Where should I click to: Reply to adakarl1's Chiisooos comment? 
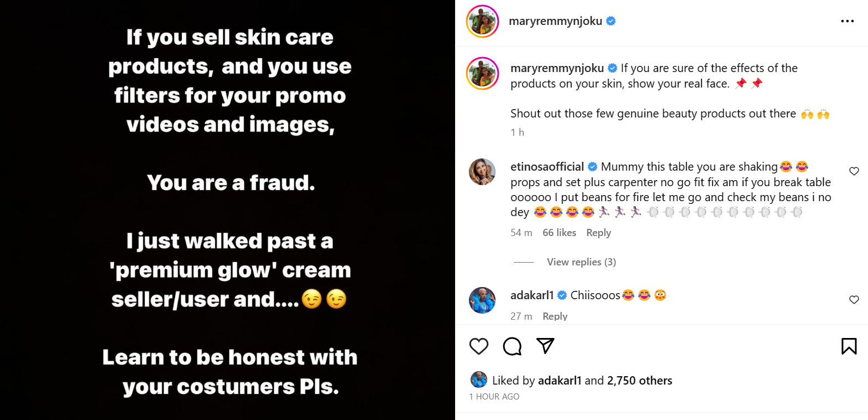[x=555, y=316]
